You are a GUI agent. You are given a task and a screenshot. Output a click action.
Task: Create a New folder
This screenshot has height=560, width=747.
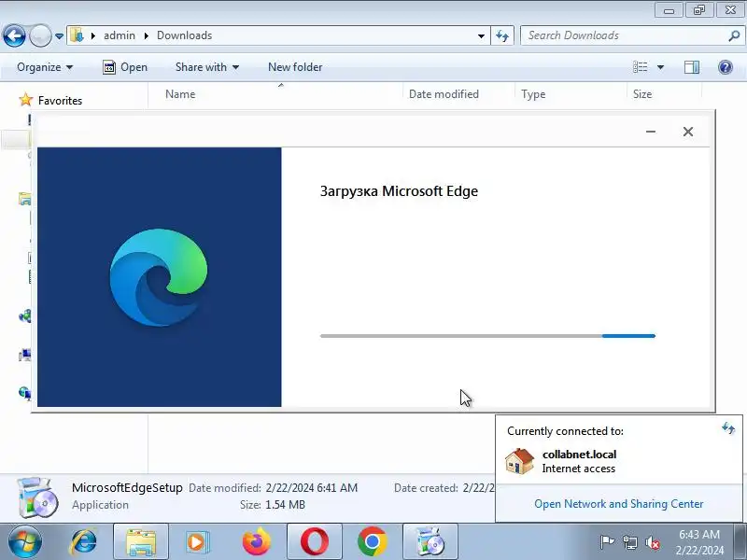click(x=295, y=67)
